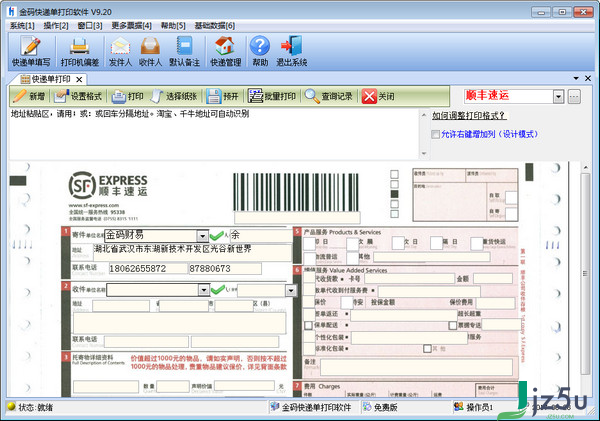This screenshot has height=421, width=600.
Task: Expand the sender company 金码财易 dropdown
Action: point(202,235)
